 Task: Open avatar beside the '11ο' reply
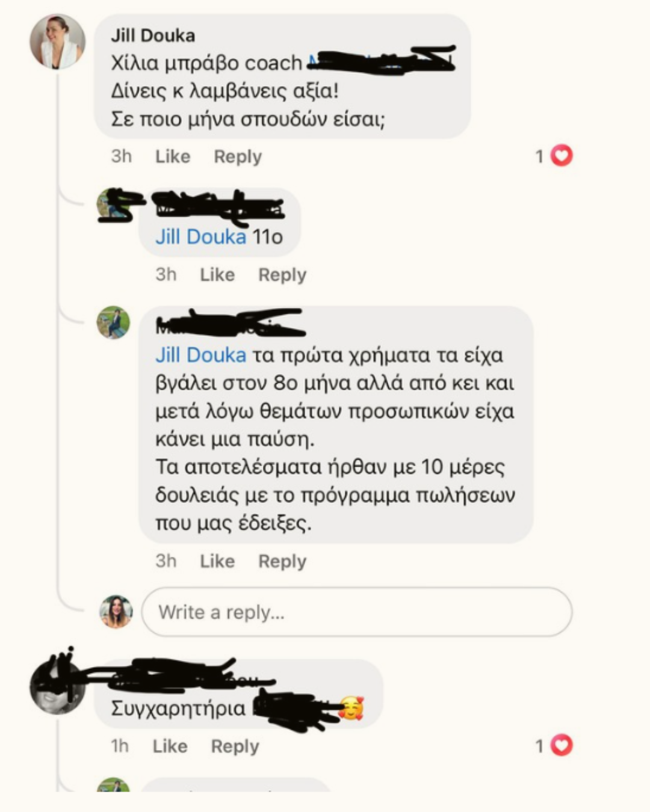coord(113,205)
